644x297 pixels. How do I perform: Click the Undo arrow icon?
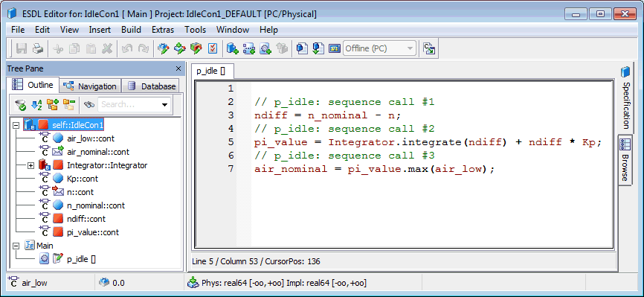(127, 48)
